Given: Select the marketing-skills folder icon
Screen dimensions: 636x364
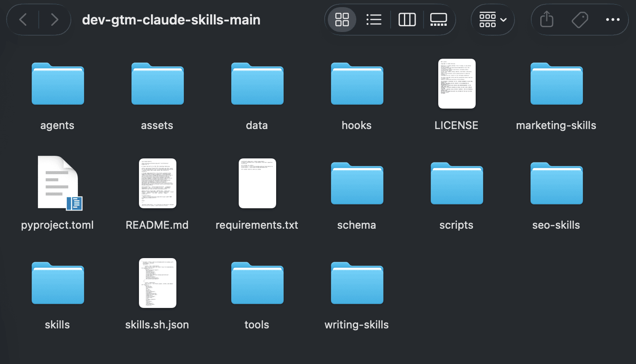Looking at the screenshot, I should point(557,84).
